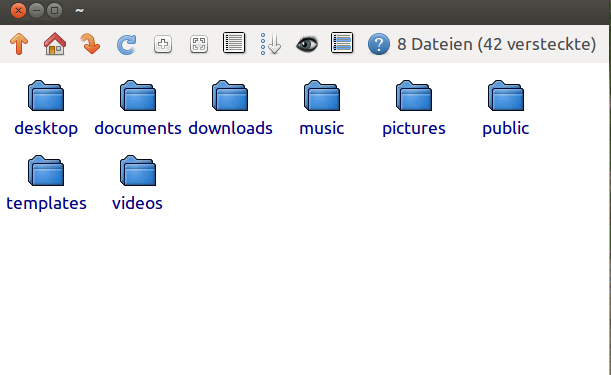Click the "videos" folder name
This screenshot has width=611, height=375.
137,203
